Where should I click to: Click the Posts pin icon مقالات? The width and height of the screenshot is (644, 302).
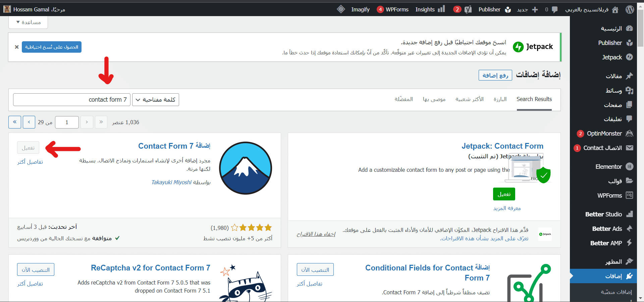629,76
